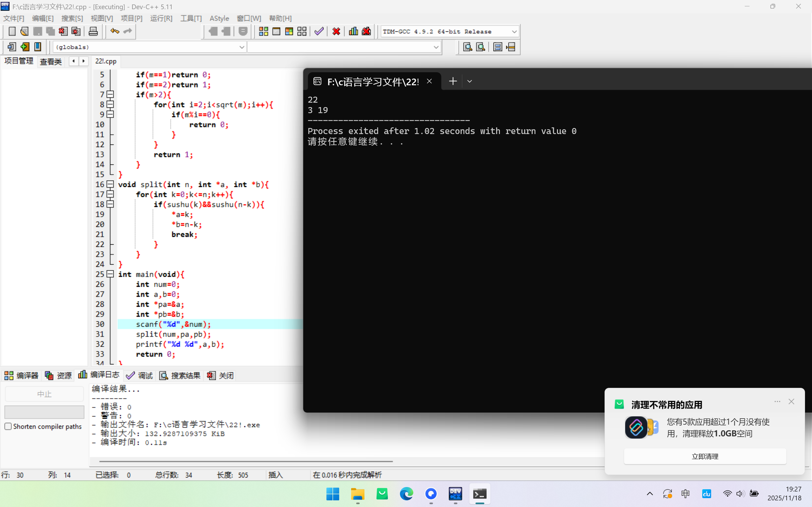
Task: Switch to the 调试 debug tab
Action: [x=140, y=375]
